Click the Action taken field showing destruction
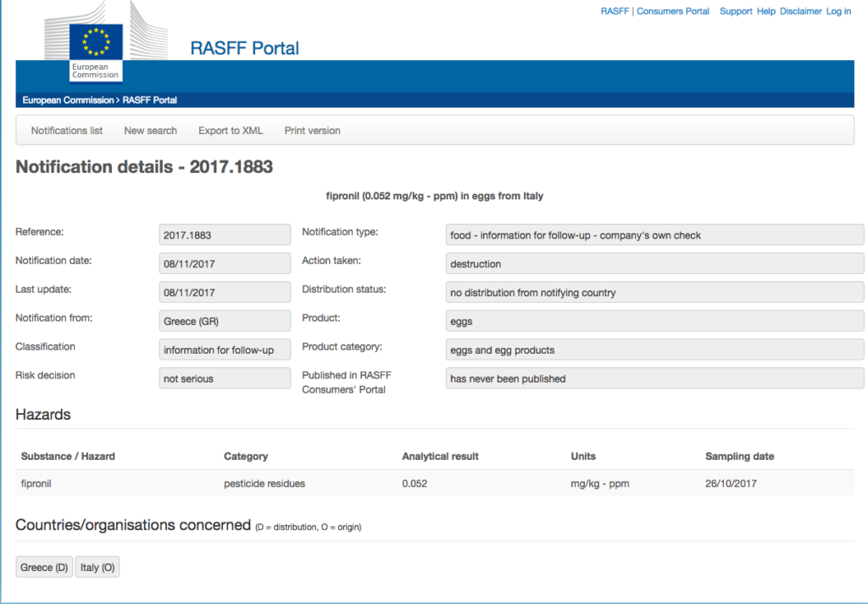Image resolution: width=868 pixels, height=604 pixels. (x=654, y=264)
